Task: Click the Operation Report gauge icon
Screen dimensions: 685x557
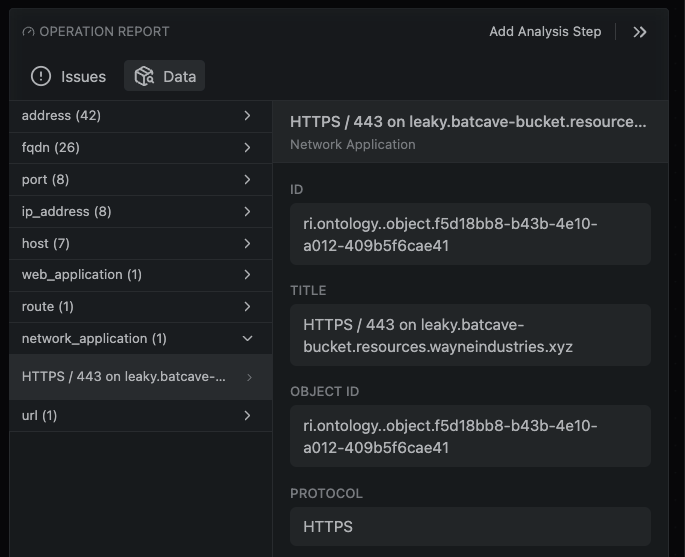Action: (29, 32)
